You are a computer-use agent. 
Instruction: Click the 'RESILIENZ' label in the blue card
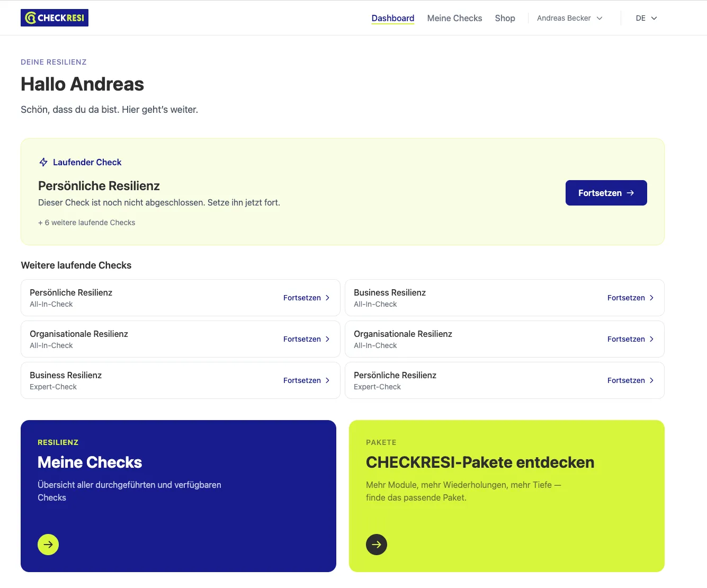pos(58,442)
